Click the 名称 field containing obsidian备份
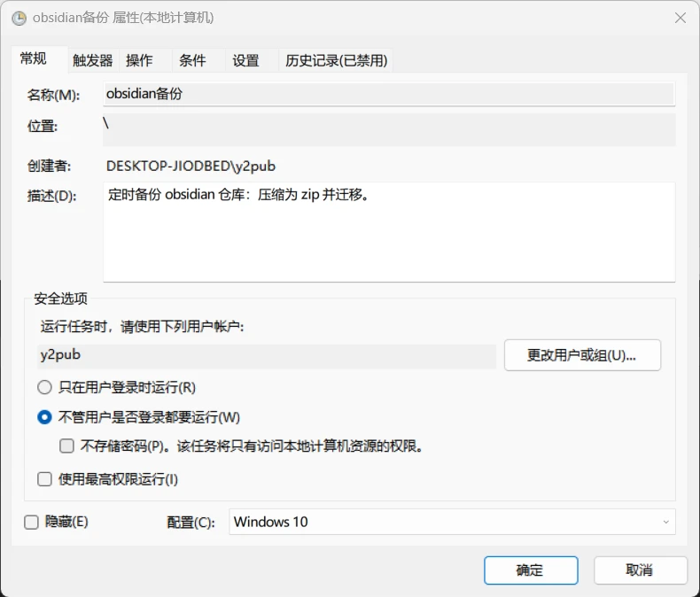This screenshot has width=700, height=597. click(x=388, y=94)
